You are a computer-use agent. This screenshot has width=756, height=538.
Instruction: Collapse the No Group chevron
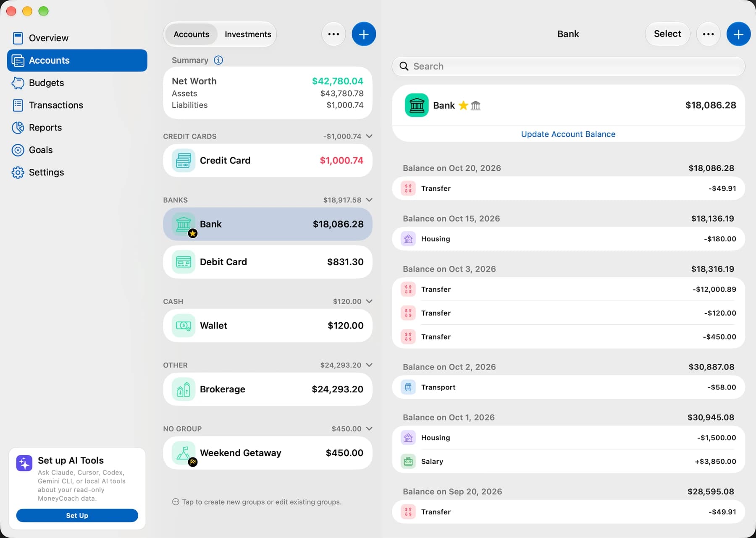[369, 428]
